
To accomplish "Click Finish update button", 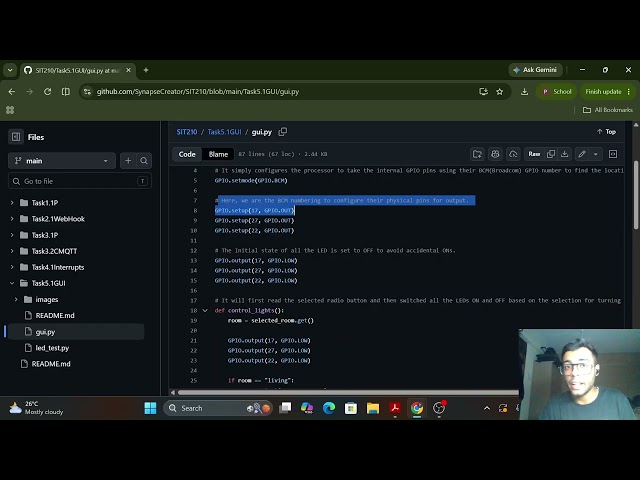I will (x=603, y=92).
